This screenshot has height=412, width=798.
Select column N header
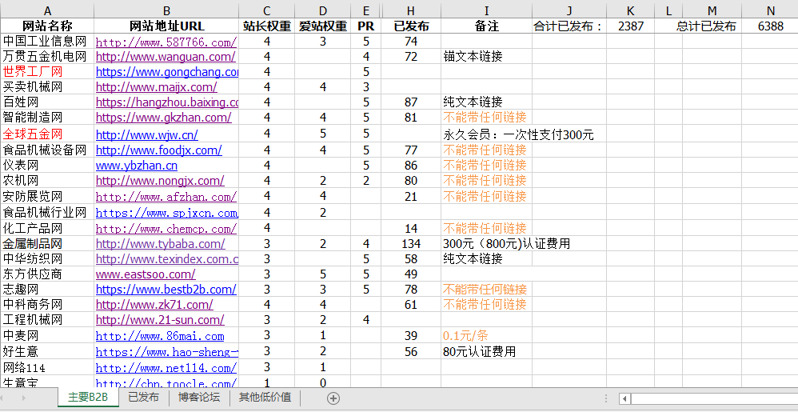(770, 10)
